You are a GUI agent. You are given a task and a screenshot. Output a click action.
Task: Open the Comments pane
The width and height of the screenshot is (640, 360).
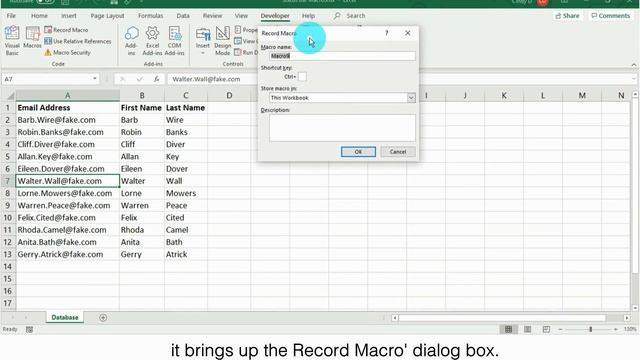click(611, 16)
